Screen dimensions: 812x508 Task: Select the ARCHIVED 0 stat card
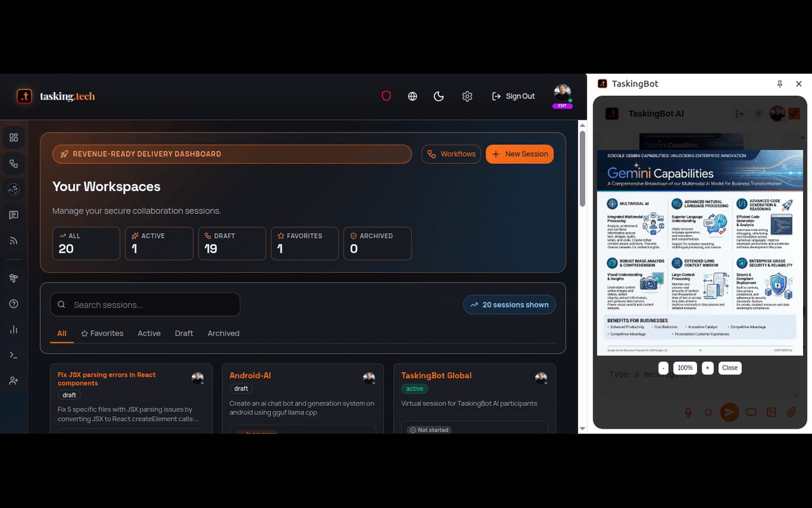point(377,243)
